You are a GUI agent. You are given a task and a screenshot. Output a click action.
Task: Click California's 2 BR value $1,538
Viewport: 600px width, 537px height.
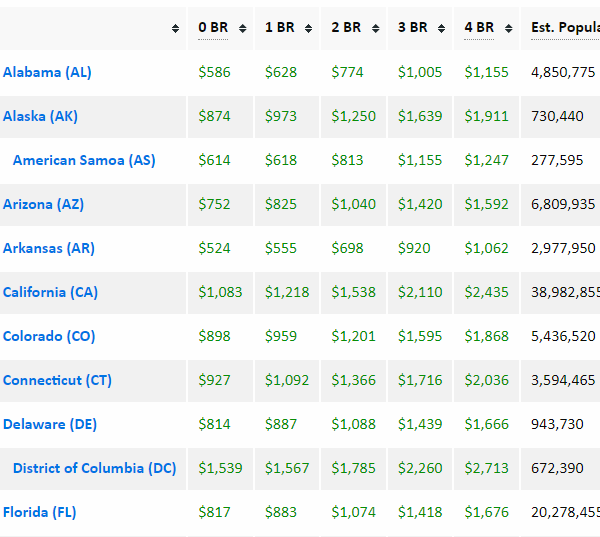pos(353,292)
